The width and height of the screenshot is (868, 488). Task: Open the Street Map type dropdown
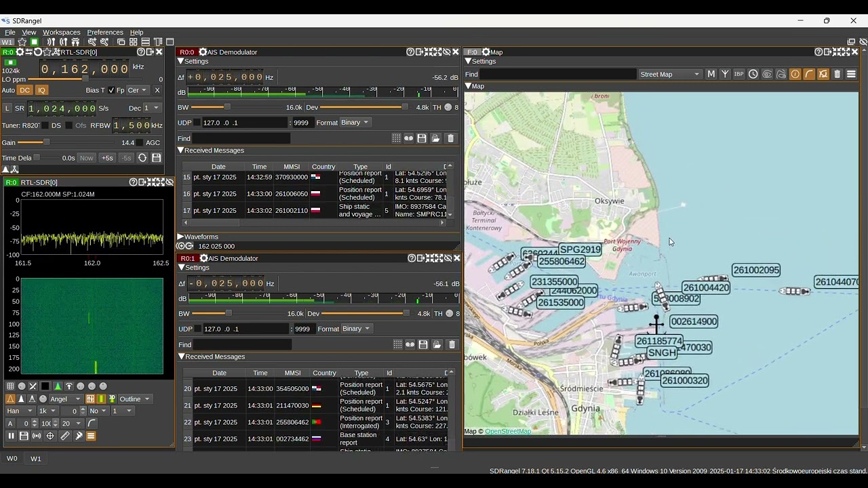pos(670,74)
